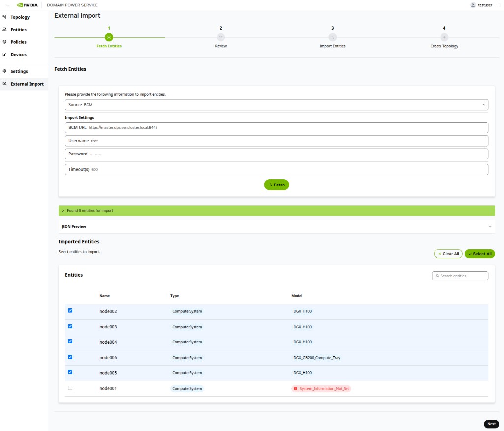Click the Select All button
Image resolution: width=504 pixels, height=431 pixels.
479,254
